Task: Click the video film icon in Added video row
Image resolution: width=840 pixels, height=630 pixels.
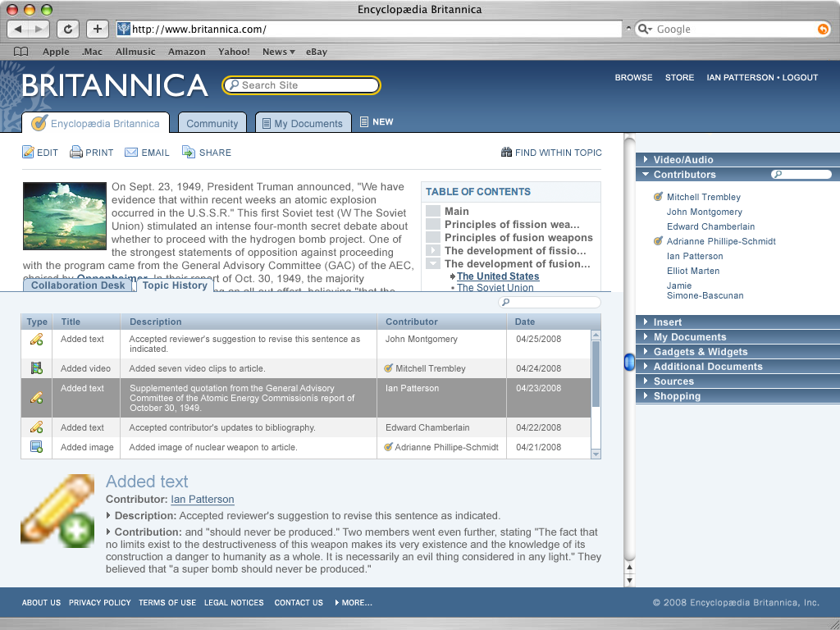Action: click(36, 368)
